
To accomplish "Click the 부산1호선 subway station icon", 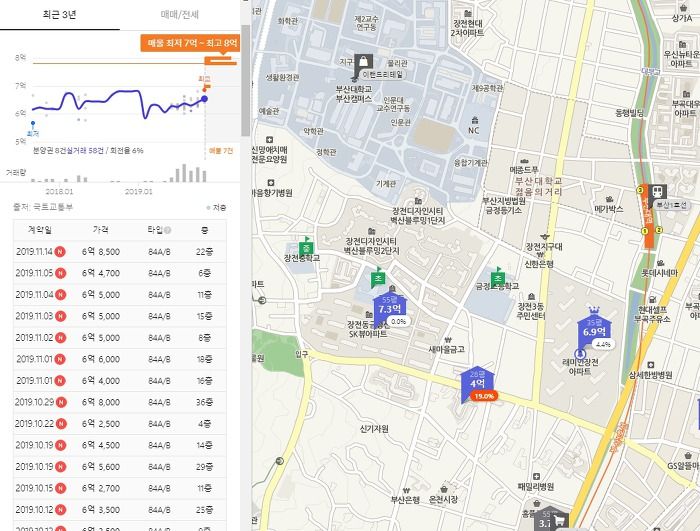I will coord(658,194).
